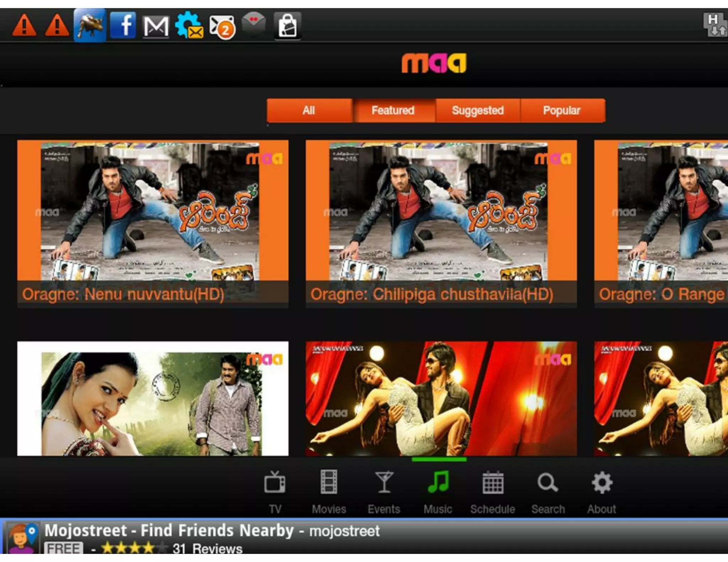Open shopping bag notification icon

coord(287,26)
